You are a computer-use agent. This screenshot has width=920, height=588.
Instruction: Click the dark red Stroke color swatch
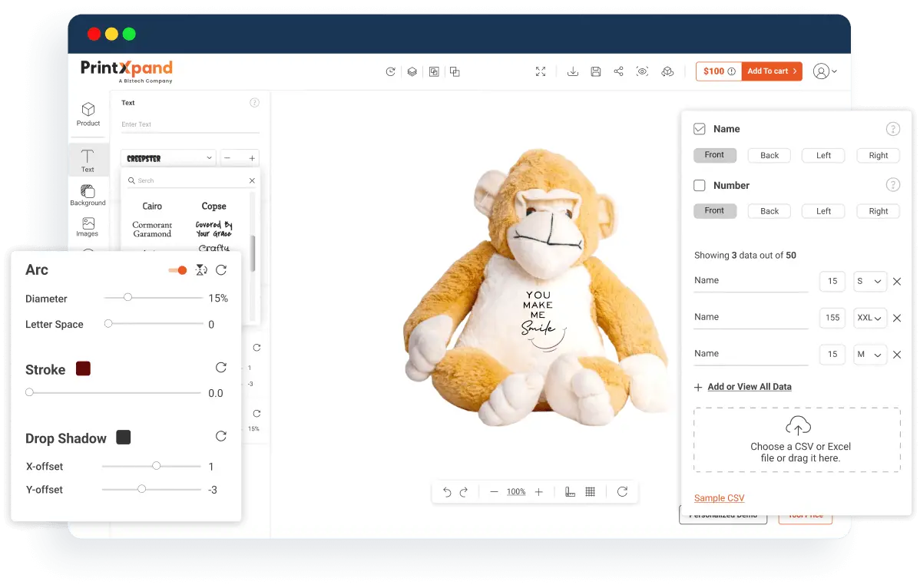click(x=83, y=368)
